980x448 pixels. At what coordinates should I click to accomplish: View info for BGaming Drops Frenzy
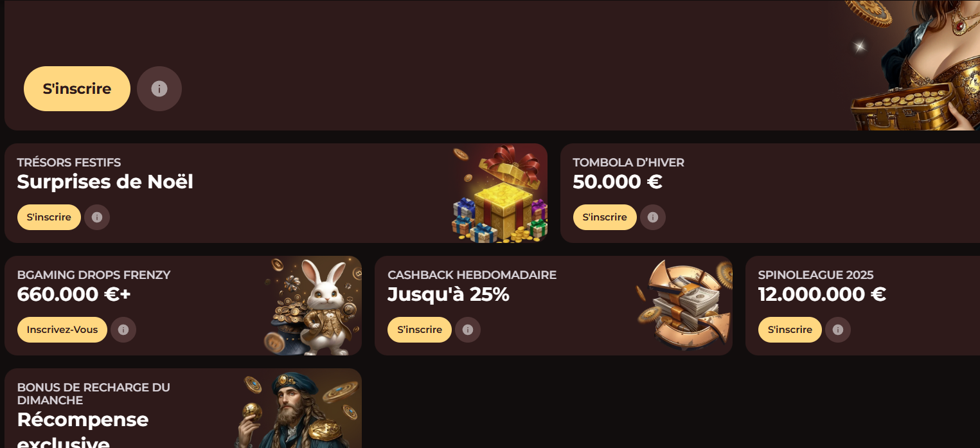click(x=123, y=330)
